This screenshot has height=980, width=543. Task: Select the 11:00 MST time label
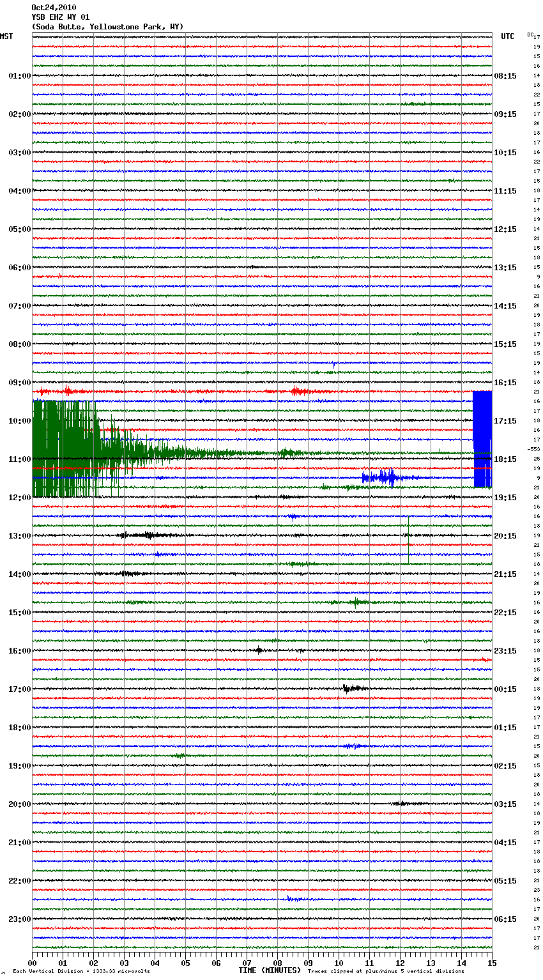[20, 459]
